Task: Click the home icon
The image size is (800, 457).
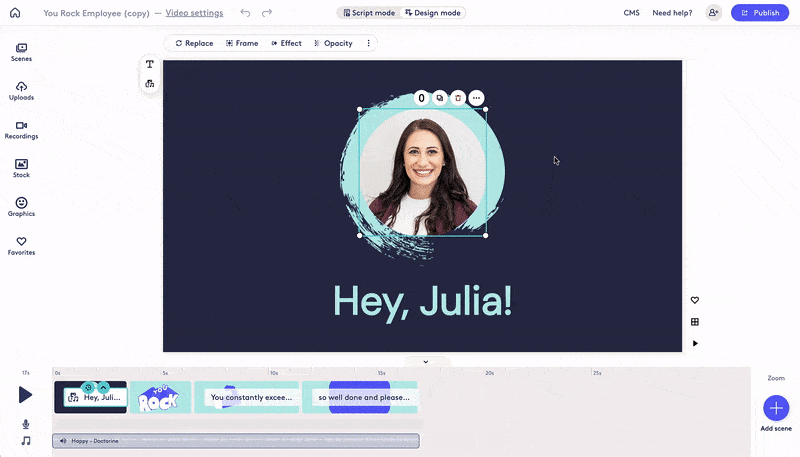Action: (15, 13)
